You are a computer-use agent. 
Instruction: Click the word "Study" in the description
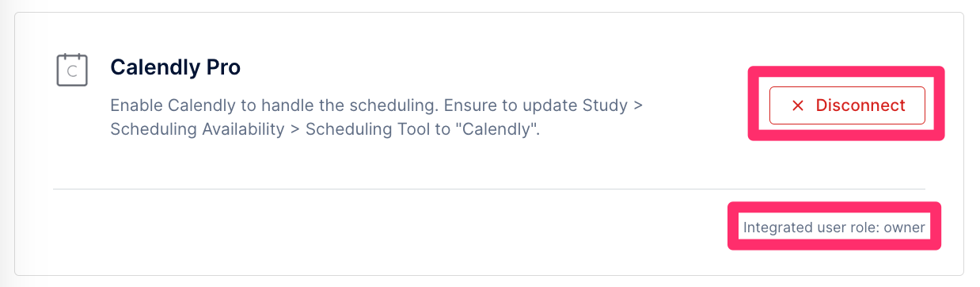pyautogui.click(x=605, y=105)
